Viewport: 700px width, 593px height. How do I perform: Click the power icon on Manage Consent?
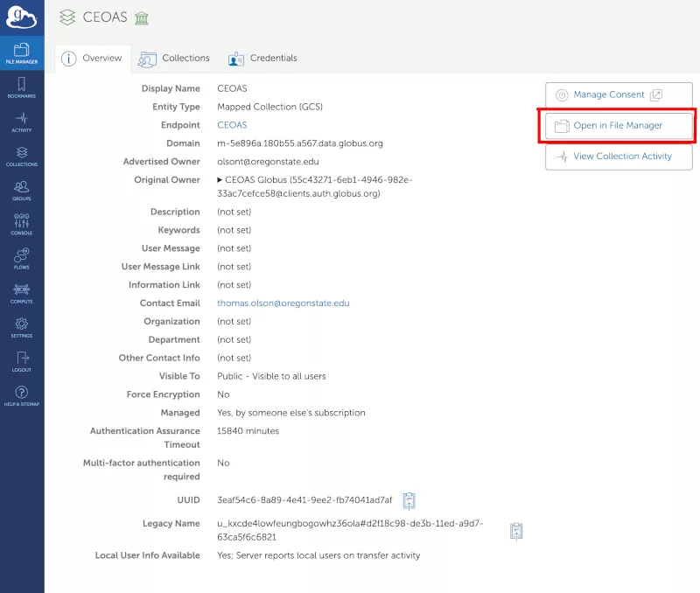(x=562, y=95)
